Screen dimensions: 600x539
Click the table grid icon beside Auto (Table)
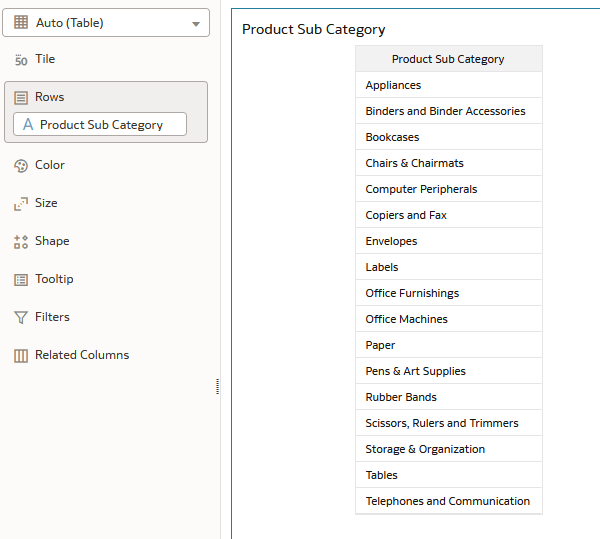21,22
